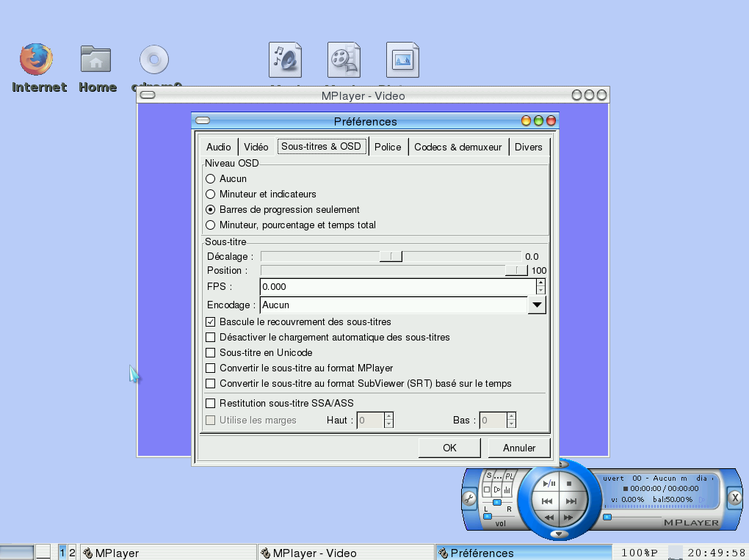The image size is (749, 560).
Task: Switch to the Police tab
Action: [x=388, y=147]
